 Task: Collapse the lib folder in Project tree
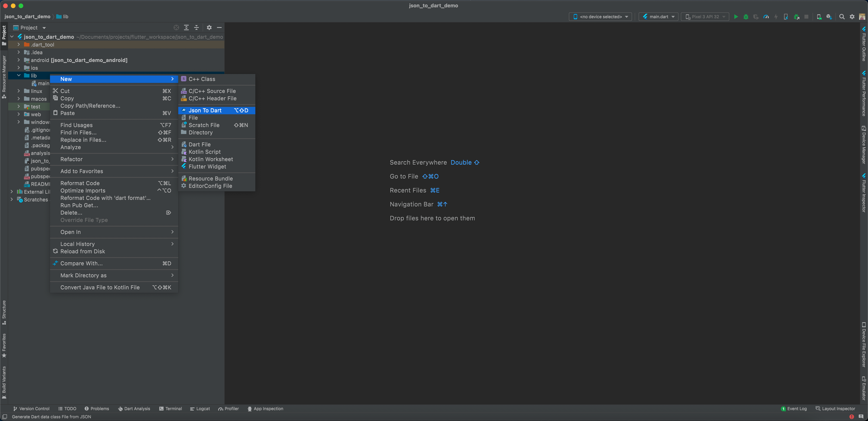pos(19,76)
